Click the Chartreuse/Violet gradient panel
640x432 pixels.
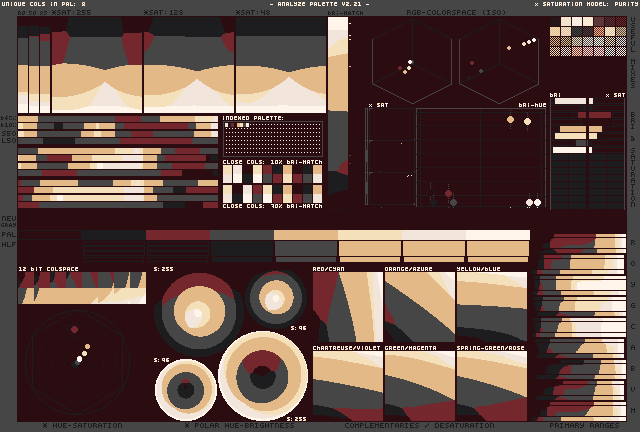(347, 385)
